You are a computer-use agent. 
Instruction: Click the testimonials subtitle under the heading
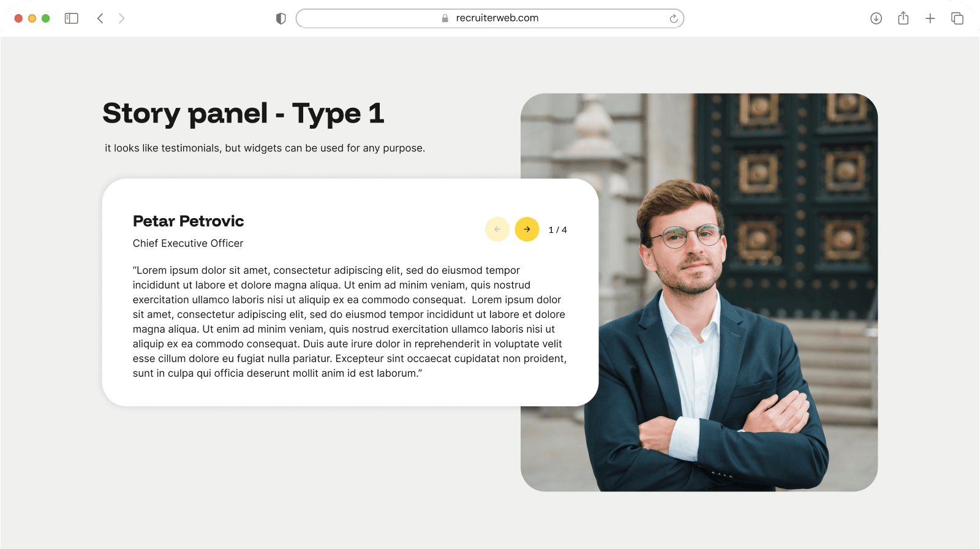265,148
